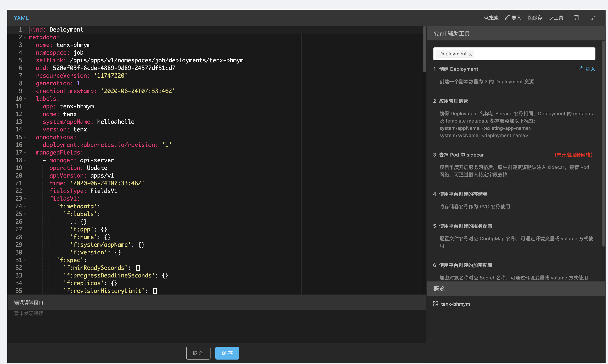Click the version: tenx line
The width and height of the screenshot is (608, 364).
click(65, 129)
